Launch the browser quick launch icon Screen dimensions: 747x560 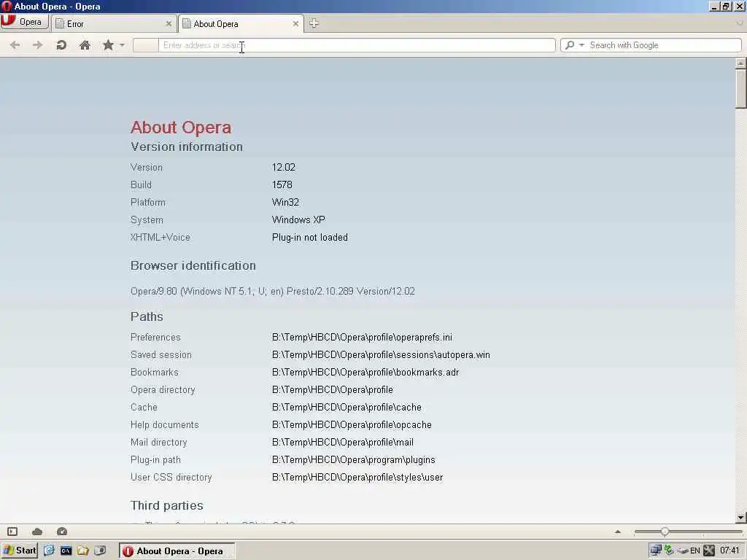pos(49,551)
